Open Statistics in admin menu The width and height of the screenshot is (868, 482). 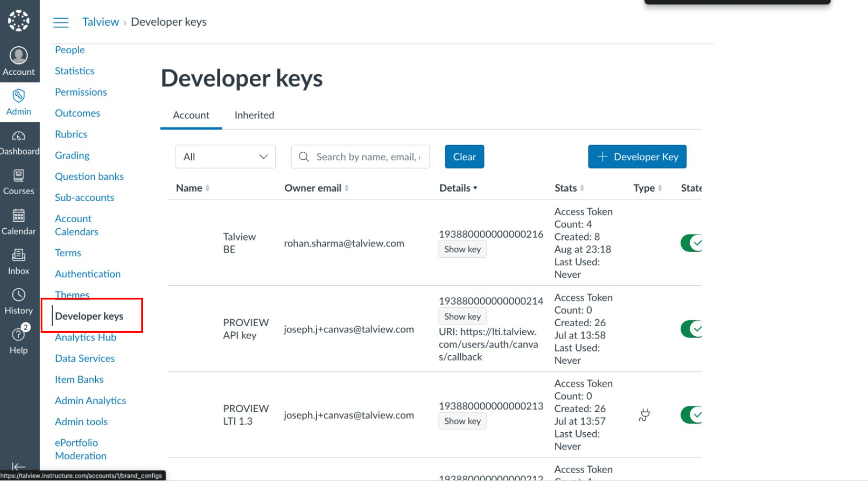tap(74, 71)
